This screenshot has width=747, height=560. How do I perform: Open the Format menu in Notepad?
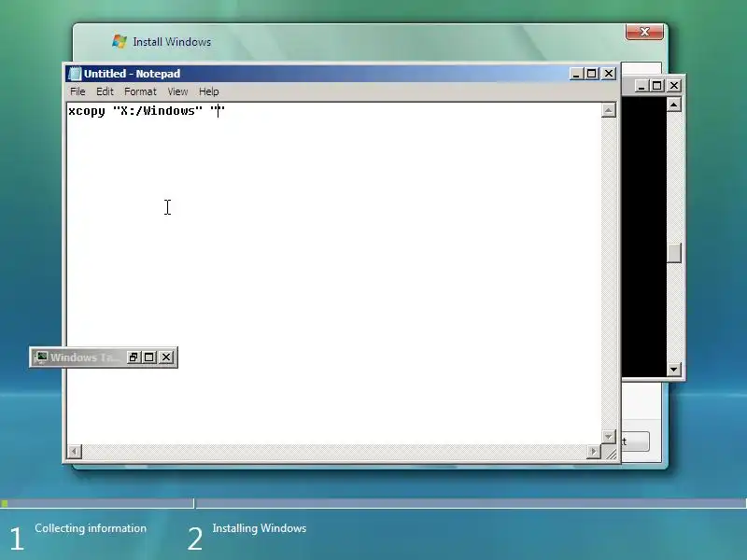140,91
